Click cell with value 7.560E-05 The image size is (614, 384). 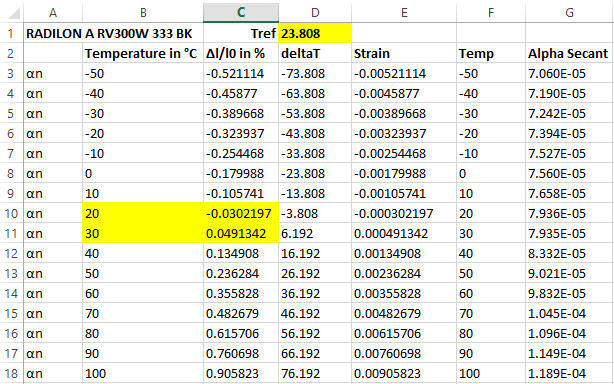click(x=570, y=173)
